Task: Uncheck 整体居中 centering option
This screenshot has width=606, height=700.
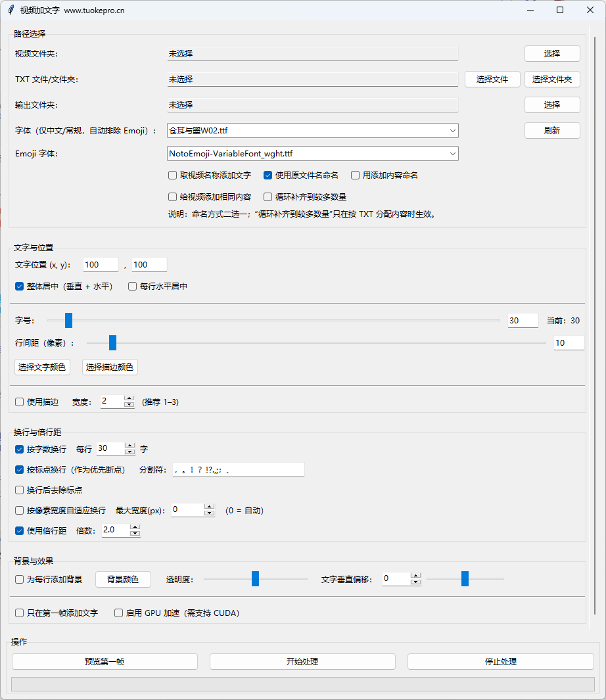Action: [20, 287]
